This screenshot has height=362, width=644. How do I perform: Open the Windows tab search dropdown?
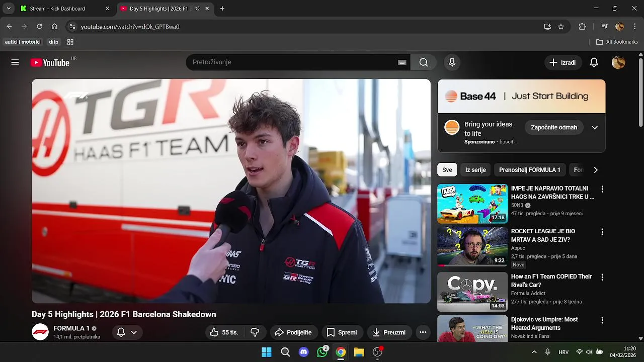pyautogui.click(x=9, y=9)
